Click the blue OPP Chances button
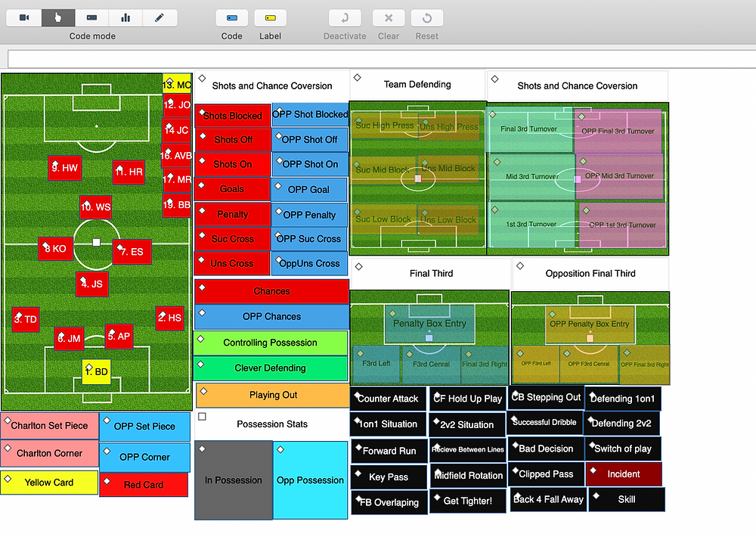The width and height of the screenshot is (756, 537). [272, 317]
